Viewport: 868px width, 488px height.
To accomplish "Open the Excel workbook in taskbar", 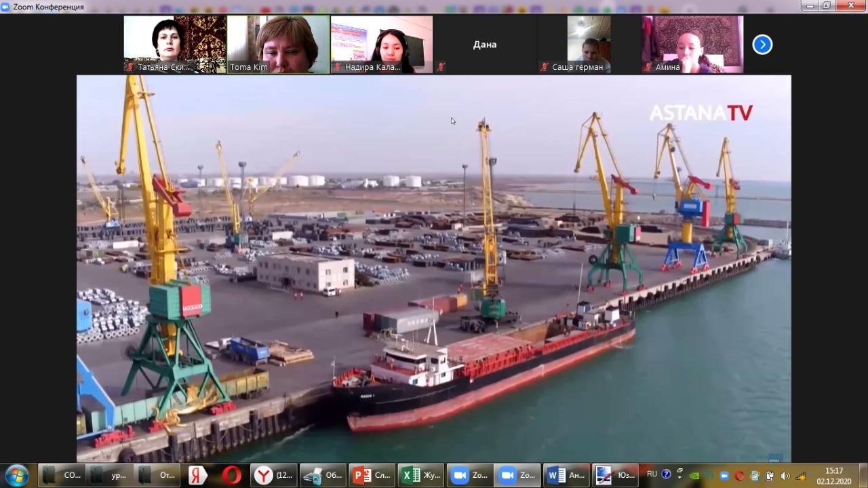I will 421,475.
